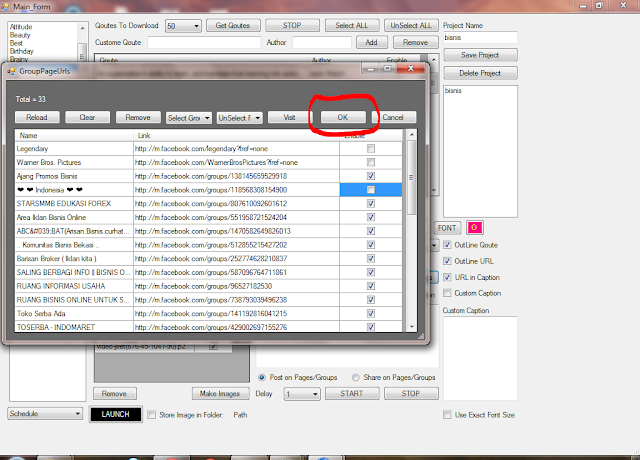640x460 pixels.
Task: Enable Use Exact Font Size checkbox
Action: 447,415
